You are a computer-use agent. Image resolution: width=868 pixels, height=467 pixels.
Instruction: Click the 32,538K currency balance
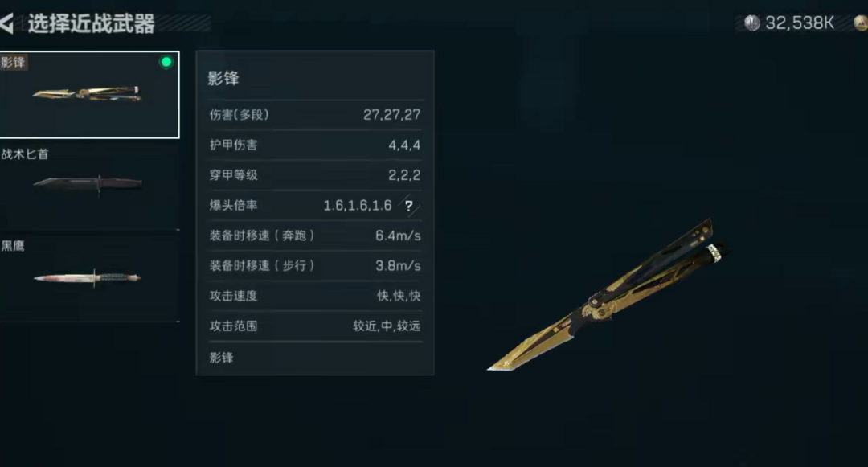coord(800,23)
